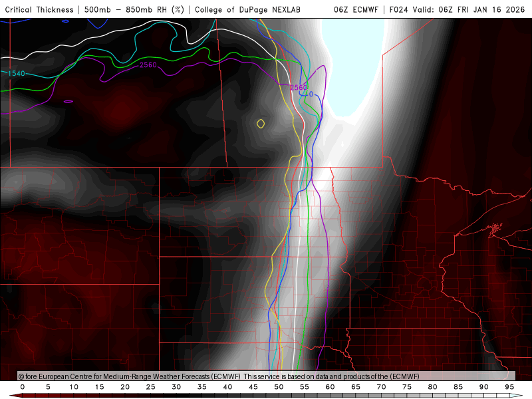Click the color scale '60' tick label
Image resolution: width=532 pixels, height=399 pixels.
click(x=330, y=387)
